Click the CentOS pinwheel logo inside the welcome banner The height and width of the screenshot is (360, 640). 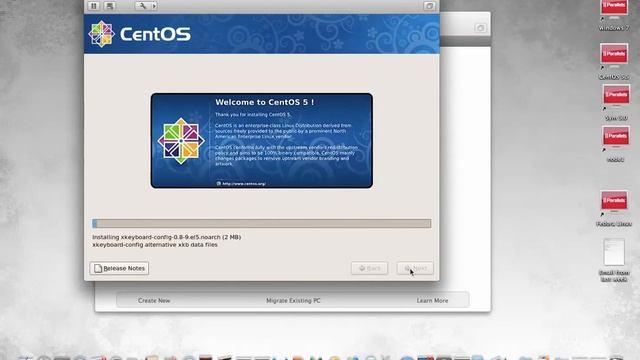[x=181, y=141]
